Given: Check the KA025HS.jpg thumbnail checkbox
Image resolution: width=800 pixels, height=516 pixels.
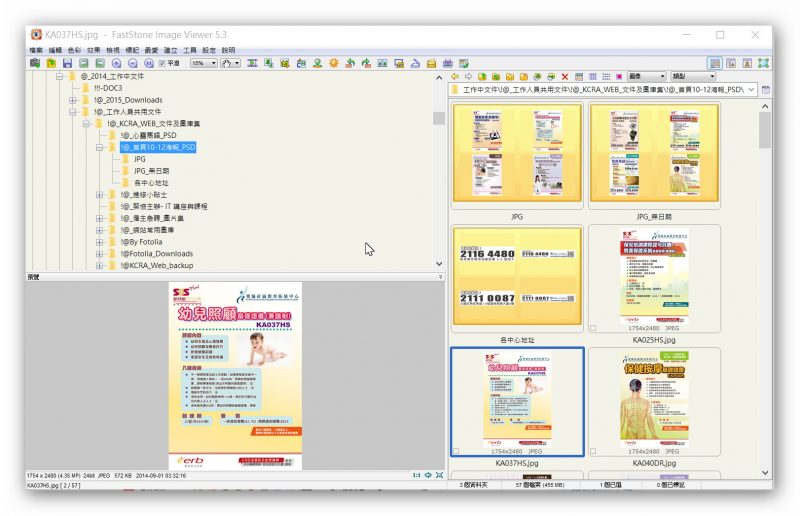Looking at the screenshot, I should tap(593, 328).
